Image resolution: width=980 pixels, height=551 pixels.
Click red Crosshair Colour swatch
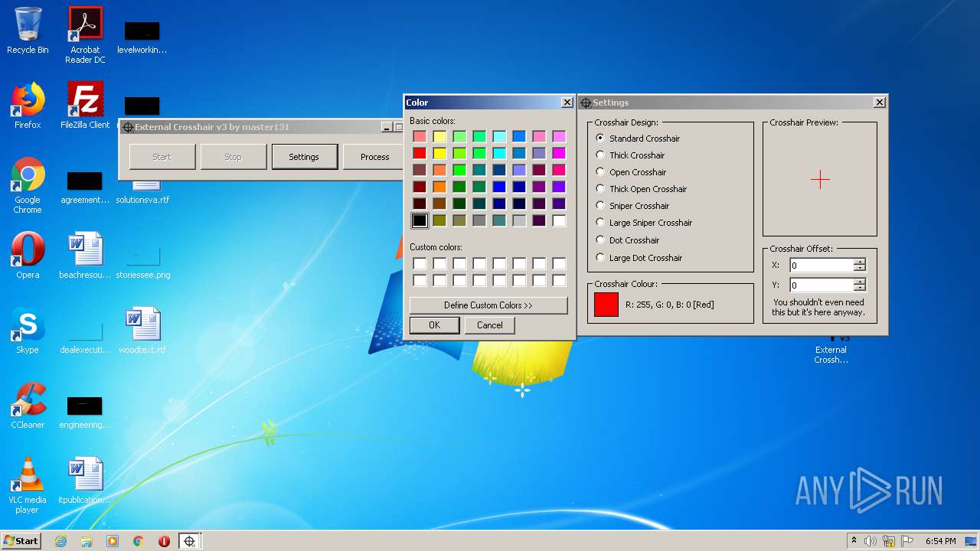pos(606,304)
